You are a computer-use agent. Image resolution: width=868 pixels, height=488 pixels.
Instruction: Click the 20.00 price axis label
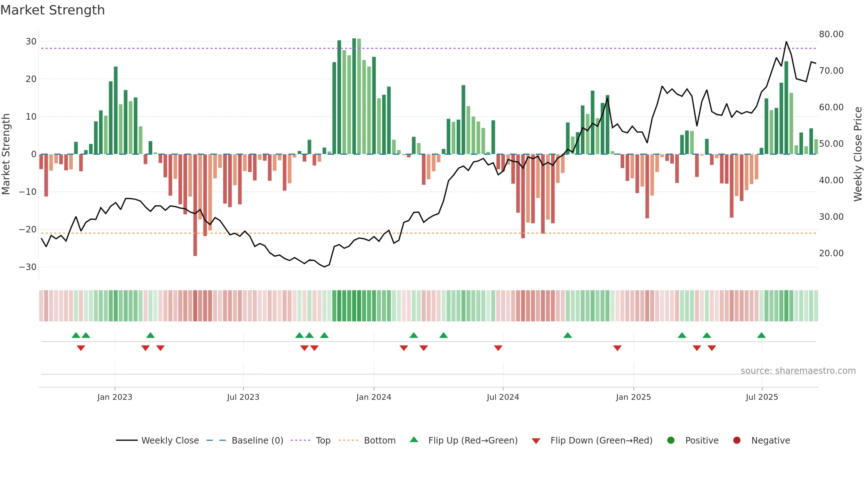[831, 253]
